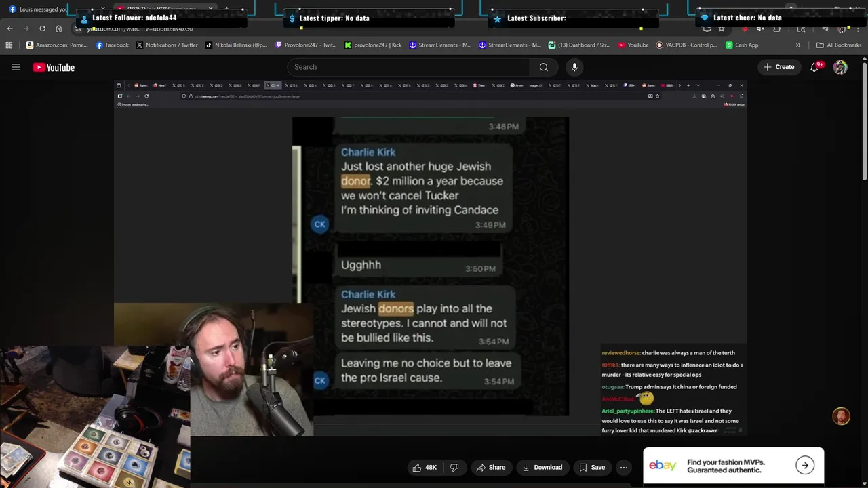This screenshot has height=488, width=868.
Task: Open (13) Dashboard / Str bookmark
Action: [x=580, y=45]
